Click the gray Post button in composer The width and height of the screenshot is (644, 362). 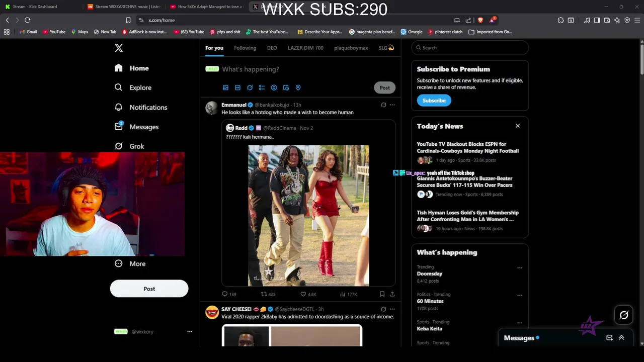(x=384, y=87)
